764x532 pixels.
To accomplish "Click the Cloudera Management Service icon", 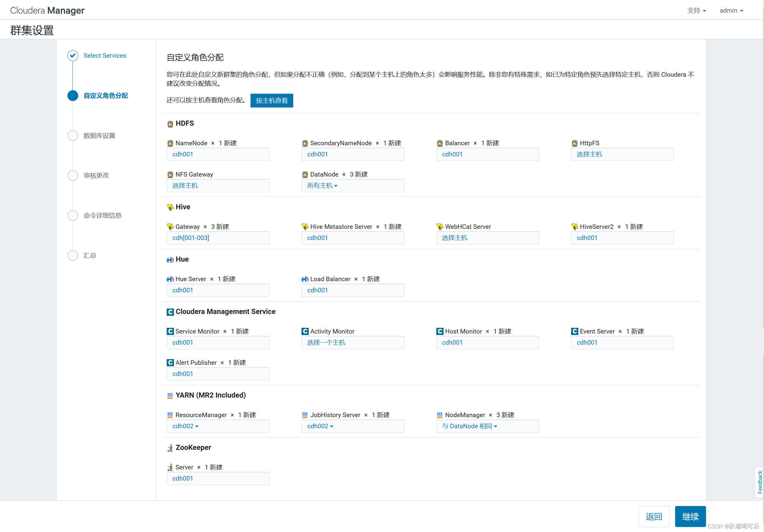I will click(170, 312).
